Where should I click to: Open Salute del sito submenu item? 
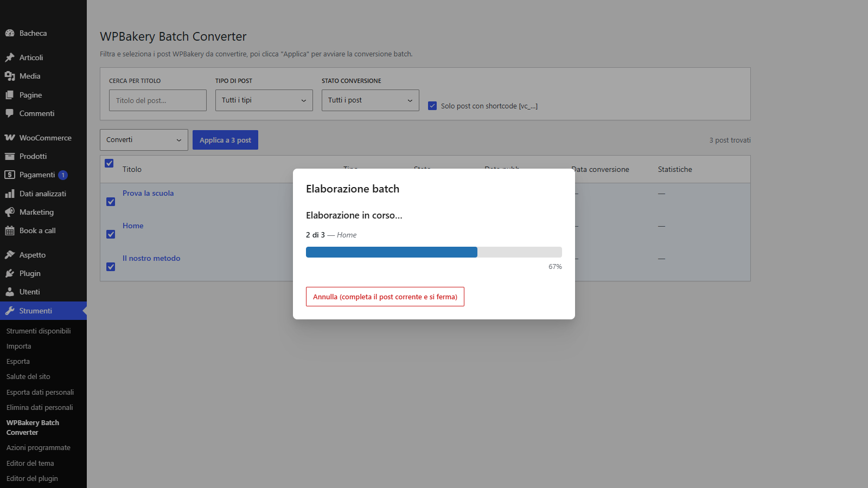click(x=28, y=376)
